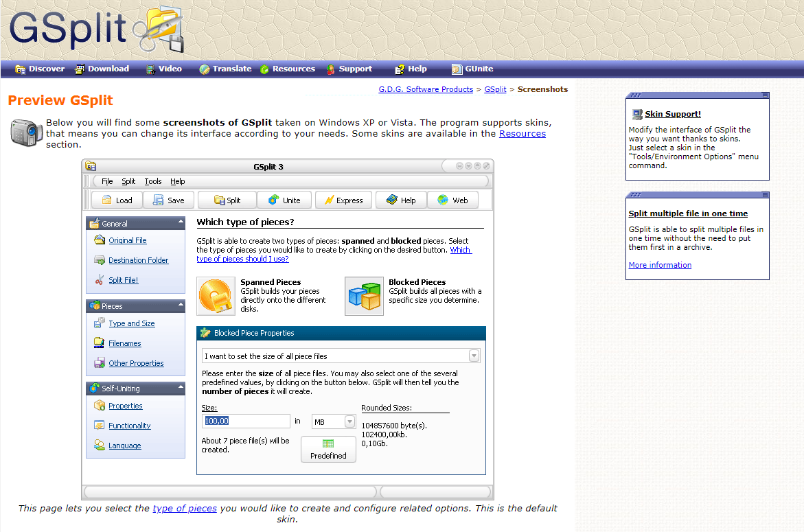Open the Other Properties link
The image size is (804, 532).
point(137,363)
